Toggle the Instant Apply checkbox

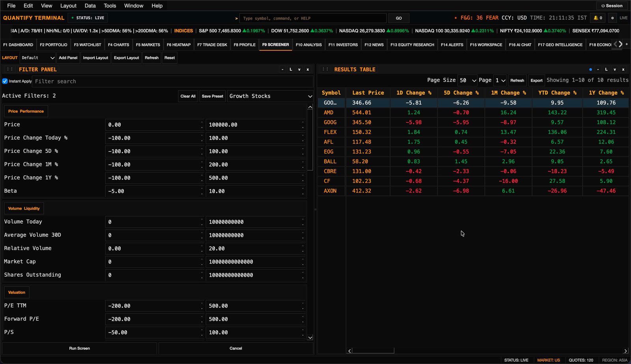point(5,81)
